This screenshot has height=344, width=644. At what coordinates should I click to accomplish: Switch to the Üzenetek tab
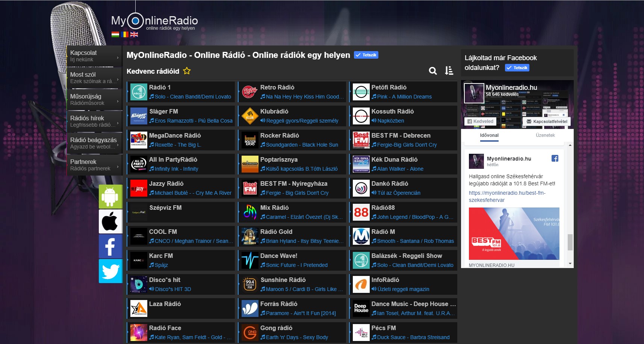pyautogui.click(x=545, y=135)
